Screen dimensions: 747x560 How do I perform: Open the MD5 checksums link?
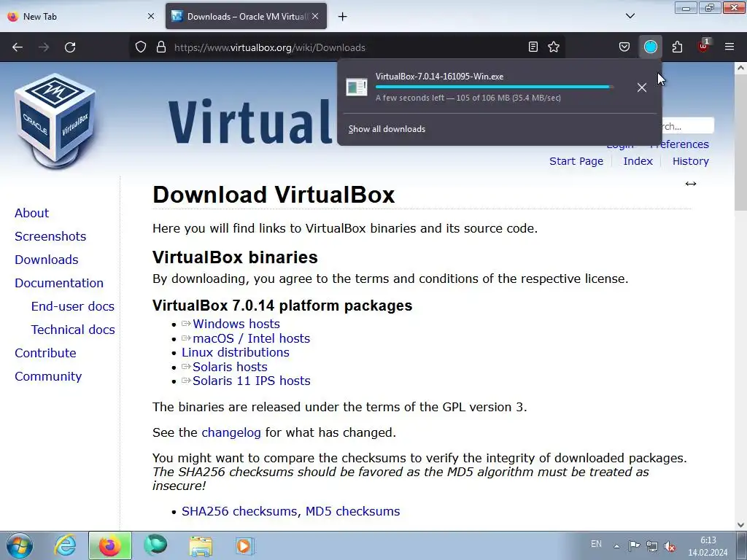click(352, 511)
